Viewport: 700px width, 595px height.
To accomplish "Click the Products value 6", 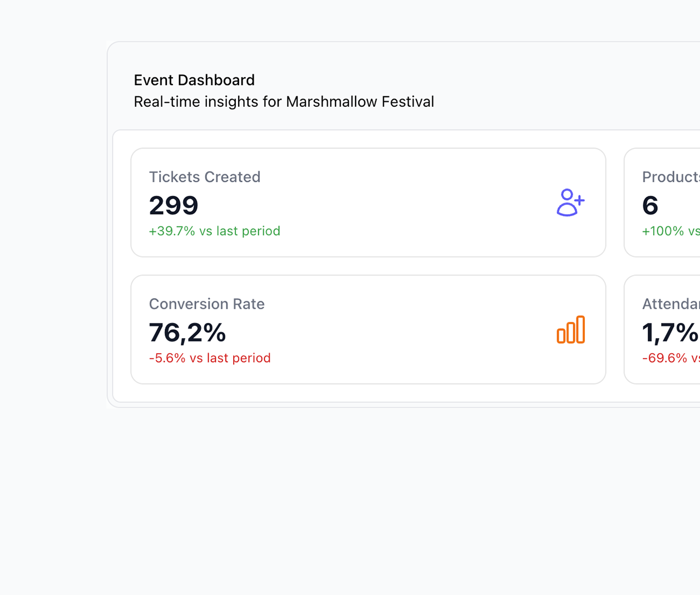I will [x=650, y=205].
